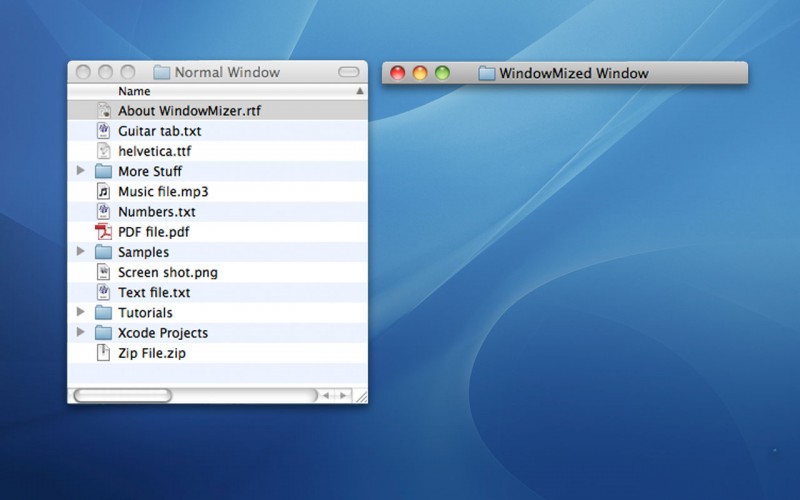The height and width of the screenshot is (500, 800).
Task: Click the Text file.txt icon
Action: click(x=104, y=292)
